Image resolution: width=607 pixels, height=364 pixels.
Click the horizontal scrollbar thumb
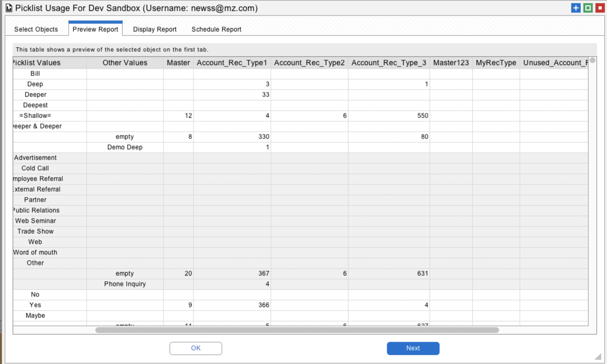[x=297, y=330]
